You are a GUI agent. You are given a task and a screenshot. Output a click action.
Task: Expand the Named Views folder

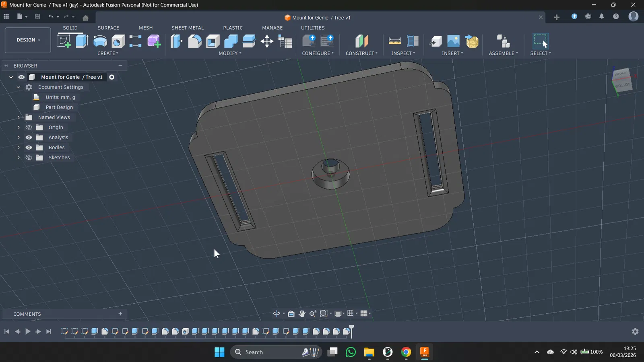tap(19, 117)
